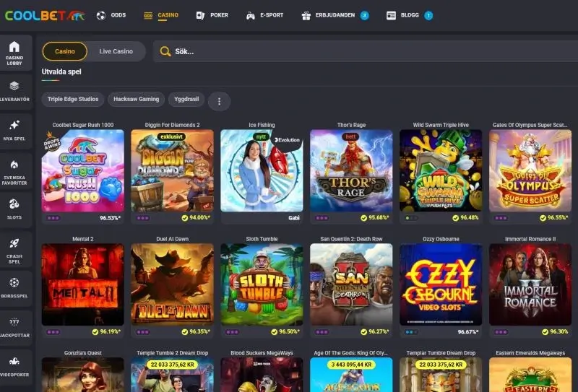Click volatility dots under Coolbet Sugar Rush 1000

pos(53,218)
